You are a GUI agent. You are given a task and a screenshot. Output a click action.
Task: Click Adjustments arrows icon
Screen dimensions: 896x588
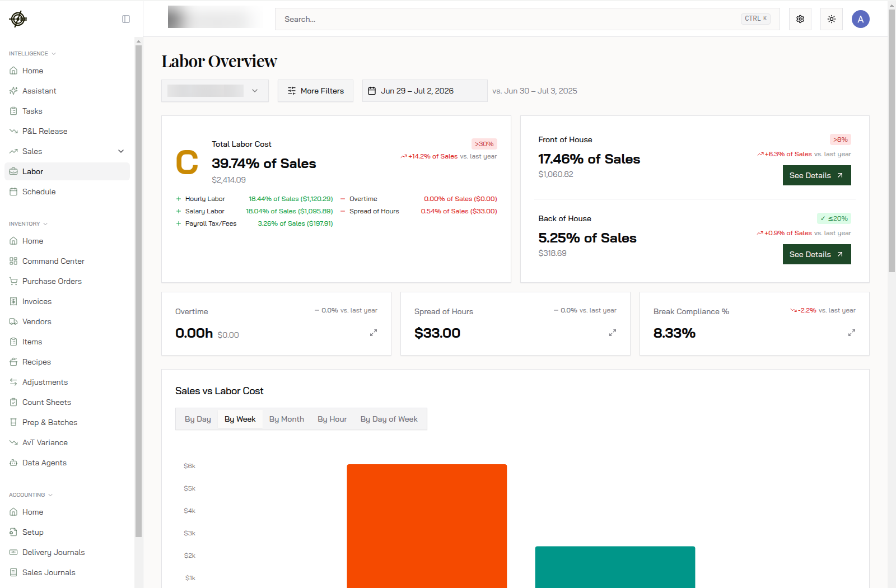(13, 382)
